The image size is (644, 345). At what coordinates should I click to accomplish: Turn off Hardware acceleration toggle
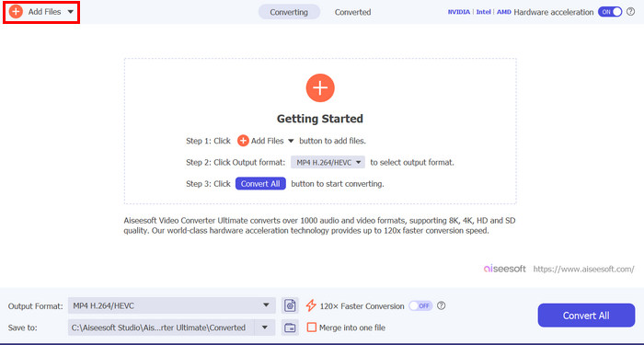coord(610,12)
